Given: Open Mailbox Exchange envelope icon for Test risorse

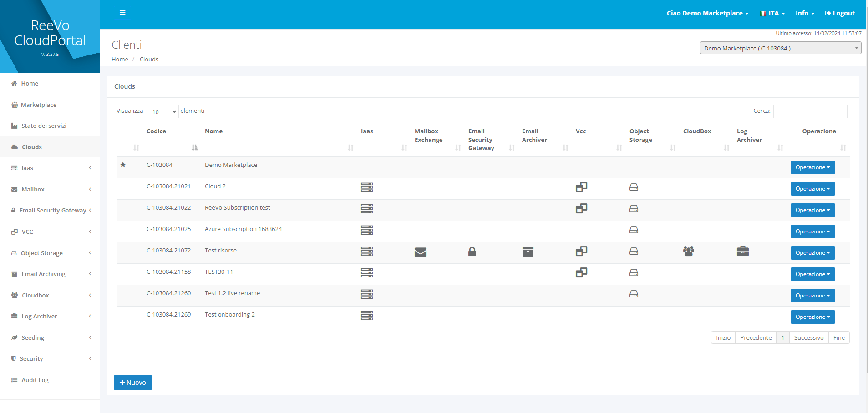Looking at the screenshot, I should (x=421, y=252).
